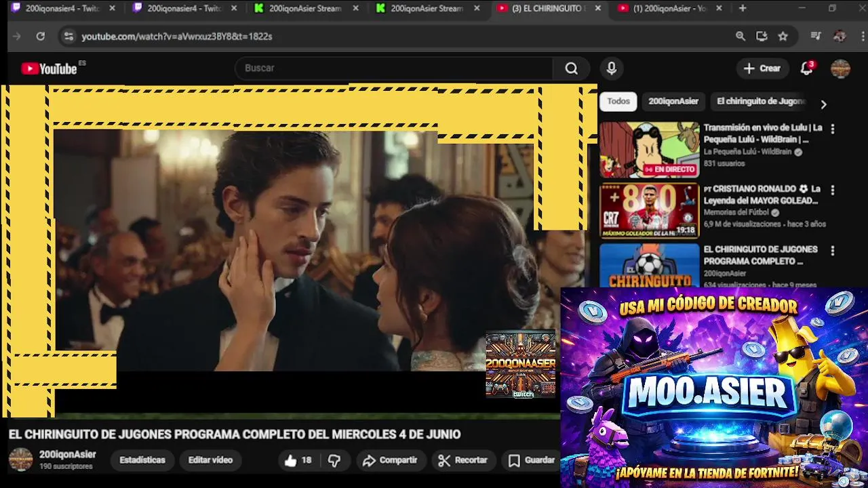The height and width of the screenshot is (488, 868).
Task: Open title 'EL CHIRINGUITO DE JUGONES PROGRAMA COMPLETO' in sidebar
Action: click(761, 256)
